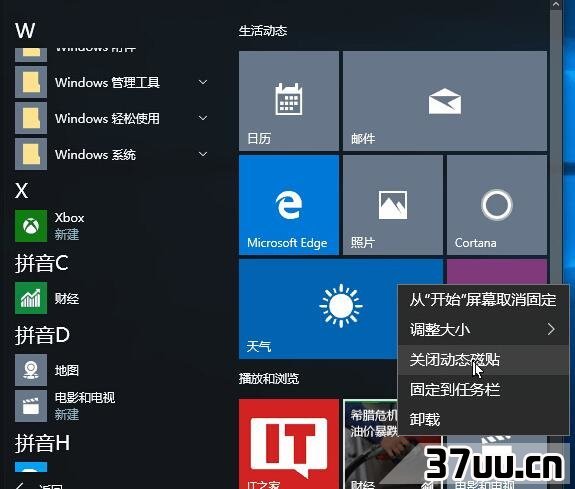Screen dimensions: 575x489
Task: Launch the Microsoft Edge tile
Action: click(289, 205)
